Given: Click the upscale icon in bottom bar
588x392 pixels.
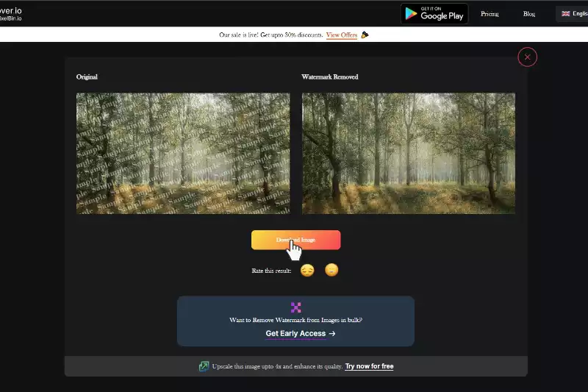Looking at the screenshot, I should point(204,366).
